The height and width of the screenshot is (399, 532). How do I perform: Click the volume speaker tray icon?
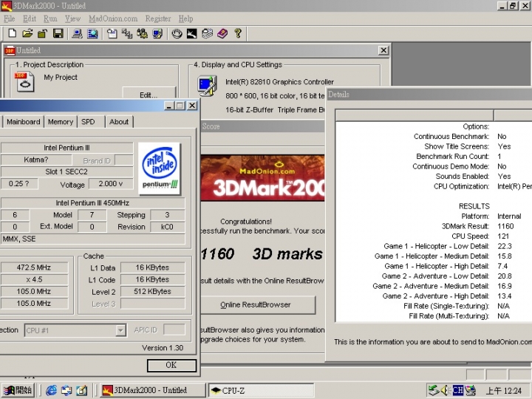(445, 390)
